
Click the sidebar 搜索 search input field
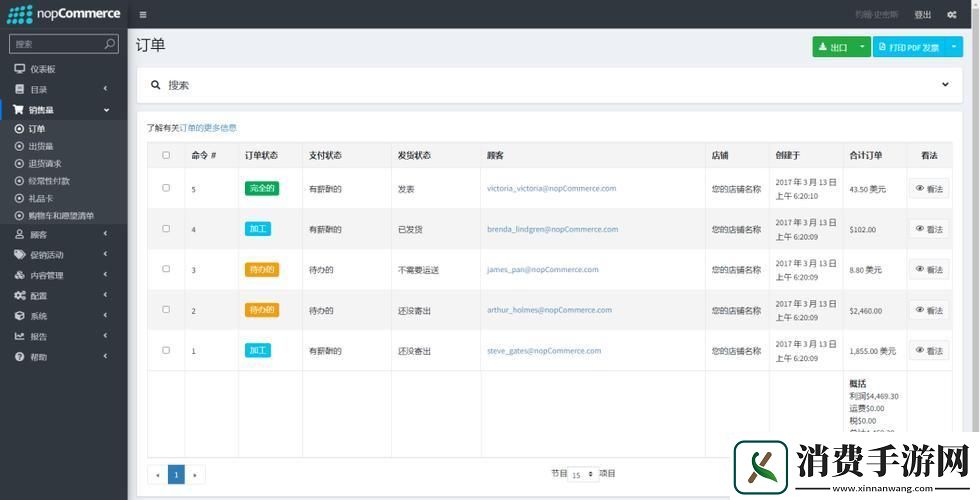click(56, 44)
